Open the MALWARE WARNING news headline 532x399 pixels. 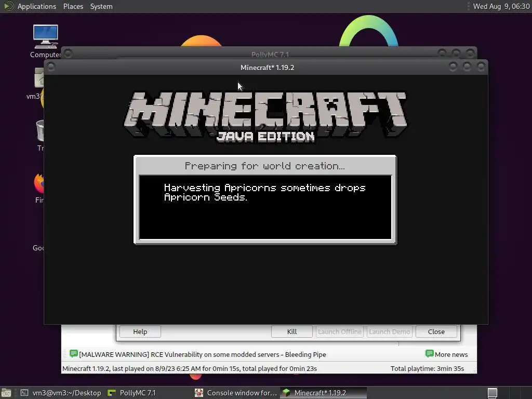(x=202, y=354)
